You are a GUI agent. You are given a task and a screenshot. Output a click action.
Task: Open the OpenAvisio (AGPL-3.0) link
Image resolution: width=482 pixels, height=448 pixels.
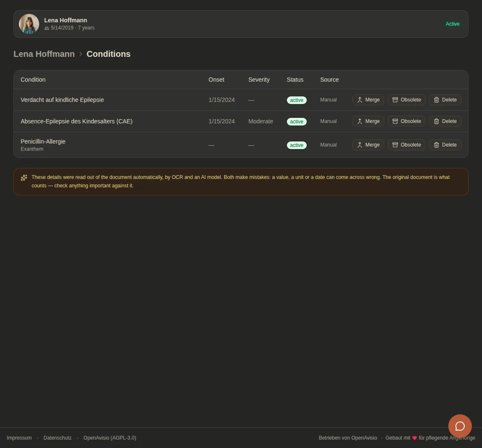[x=110, y=438]
